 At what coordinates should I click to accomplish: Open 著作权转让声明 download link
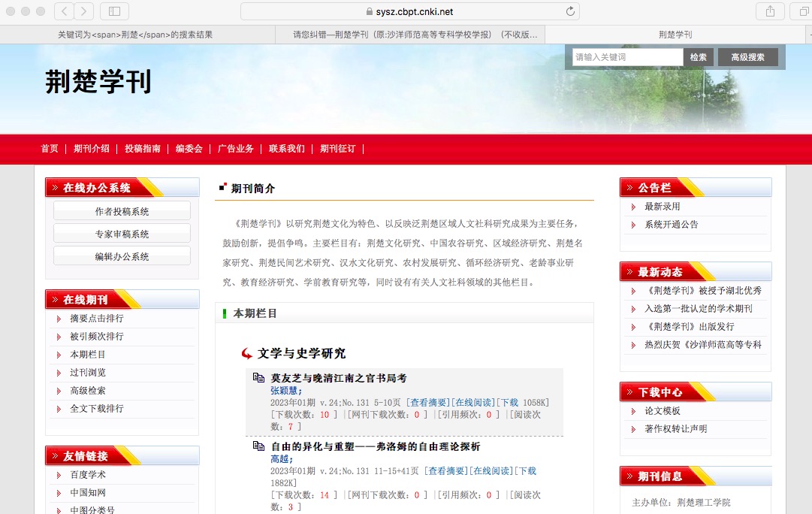pyautogui.click(x=676, y=428)
